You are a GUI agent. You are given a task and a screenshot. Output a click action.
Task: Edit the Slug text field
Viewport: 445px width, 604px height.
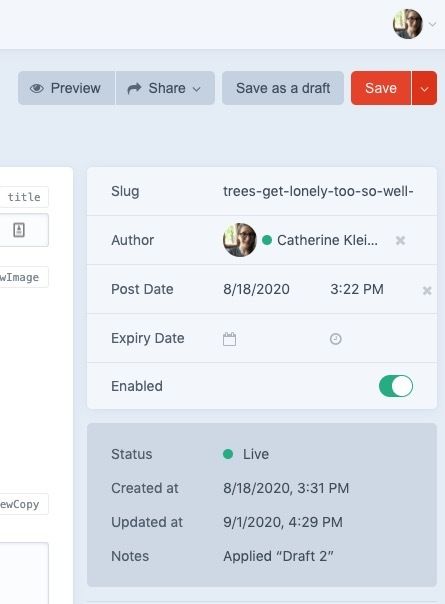[x=318, y=191]
